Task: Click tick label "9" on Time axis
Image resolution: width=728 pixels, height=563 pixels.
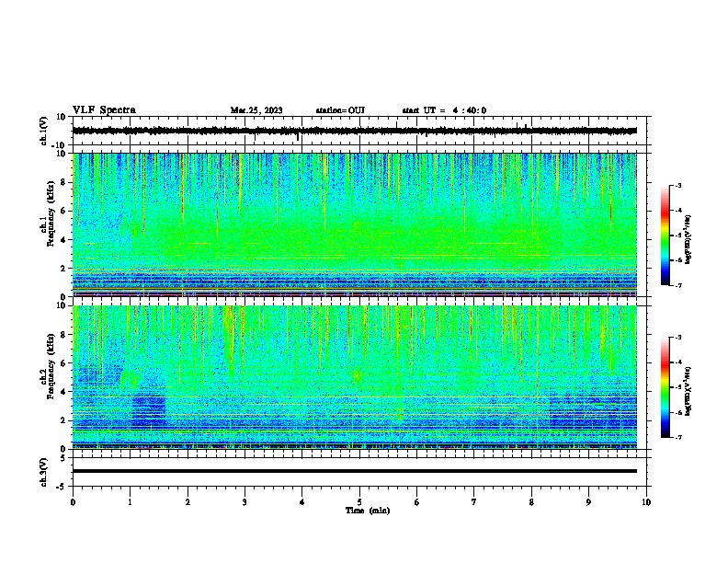Action: coord(588,502)
